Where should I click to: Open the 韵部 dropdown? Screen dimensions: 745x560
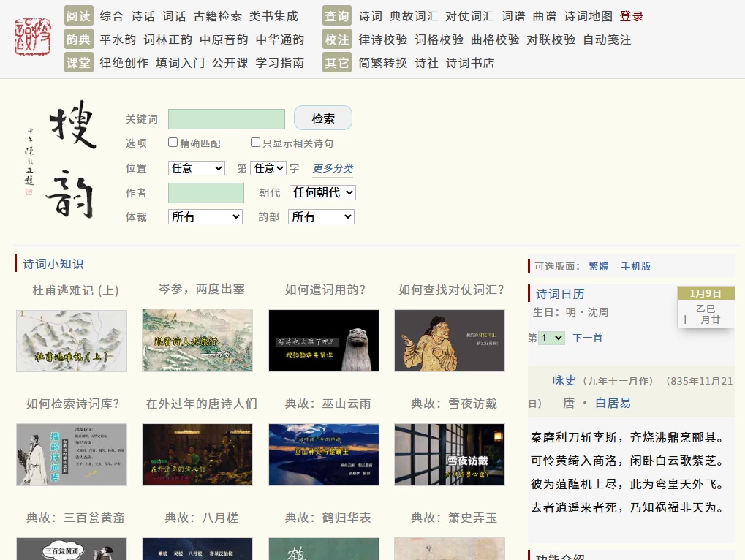[321, 216]
